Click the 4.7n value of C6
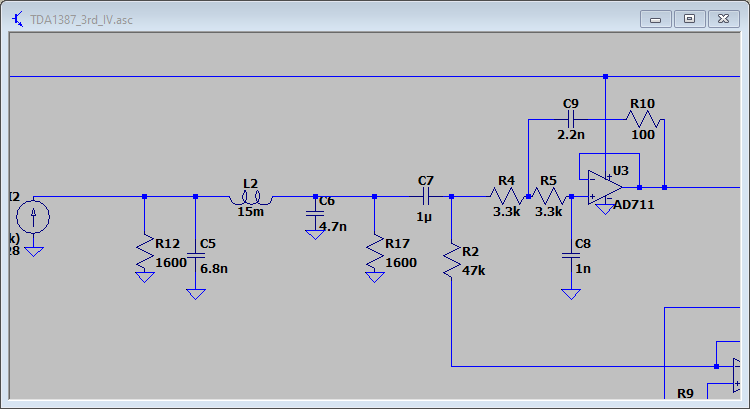The height and width of the screenshot is (409, 750). (333, 227)
